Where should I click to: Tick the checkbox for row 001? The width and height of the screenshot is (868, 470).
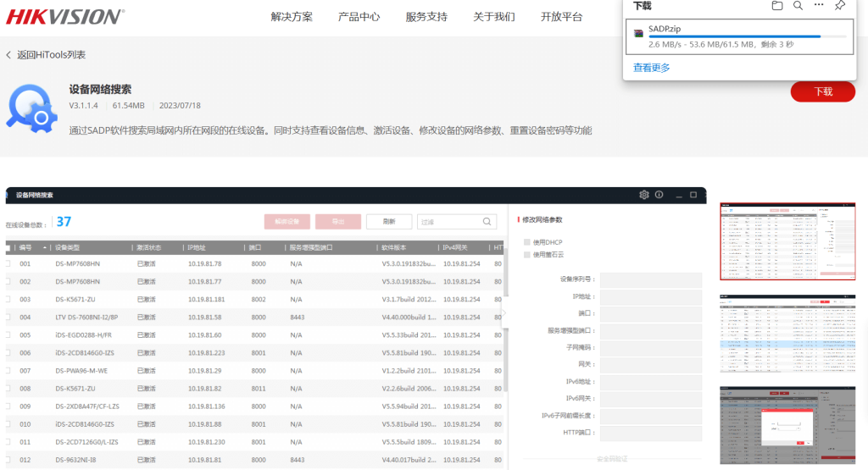click(x=8, y=263)
